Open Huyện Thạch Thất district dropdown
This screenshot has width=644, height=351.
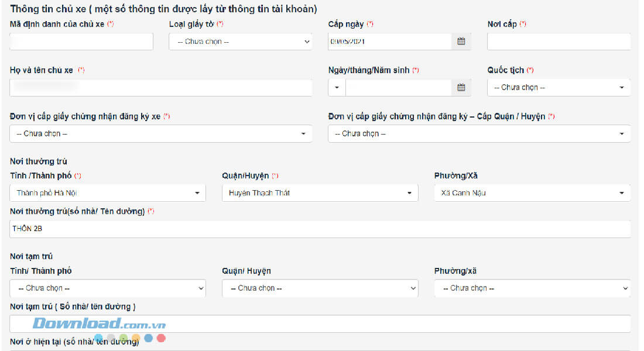tap(320, 193)
